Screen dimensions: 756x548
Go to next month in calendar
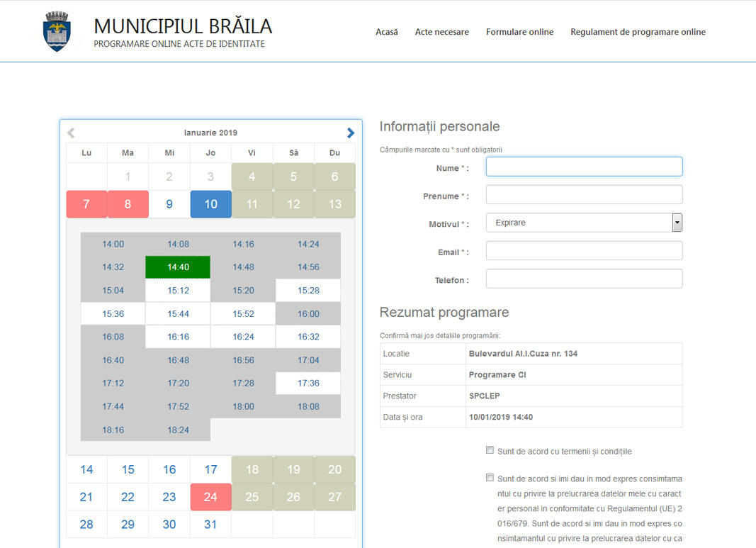[350, 133]
